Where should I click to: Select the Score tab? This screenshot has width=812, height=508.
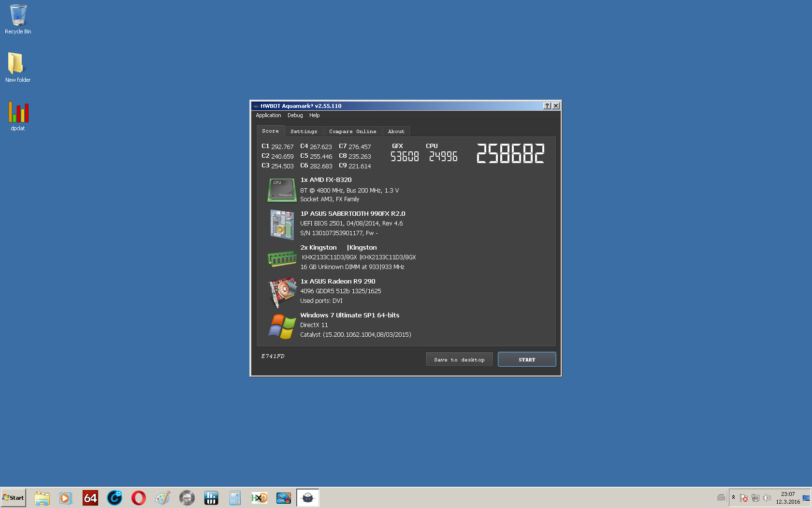(271, 131)
